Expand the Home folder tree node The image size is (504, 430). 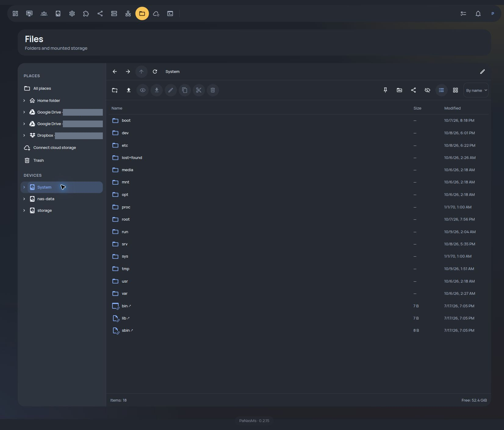(x=24, y=100)
